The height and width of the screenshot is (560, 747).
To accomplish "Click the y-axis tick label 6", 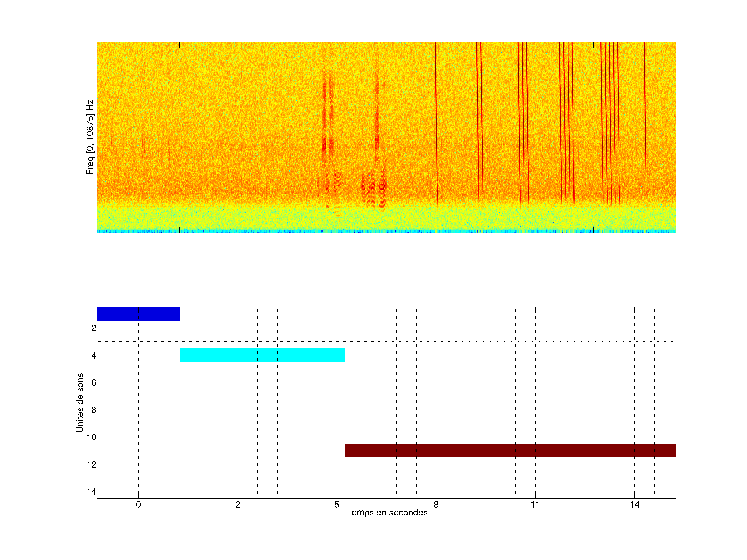I will coord(94,382).
